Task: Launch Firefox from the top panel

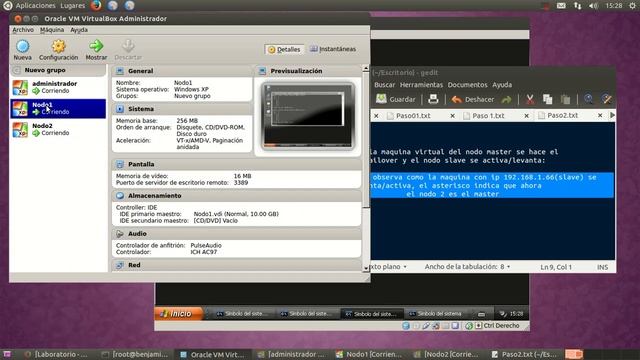Action: pos(96,5)
